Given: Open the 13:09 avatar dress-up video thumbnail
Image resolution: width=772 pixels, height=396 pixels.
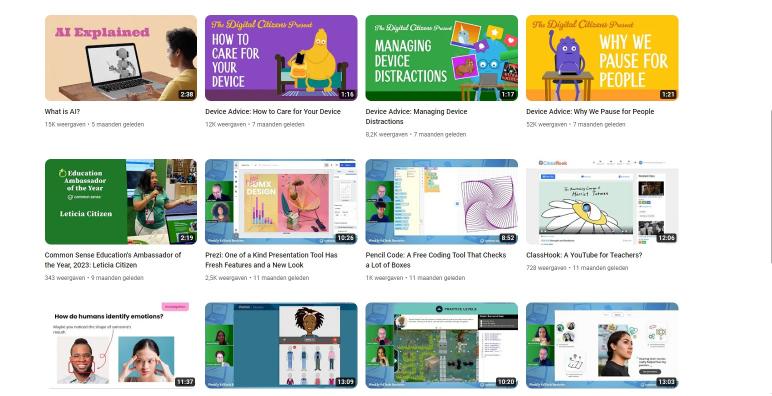Looking at the screenshot, I should (281, 345).
